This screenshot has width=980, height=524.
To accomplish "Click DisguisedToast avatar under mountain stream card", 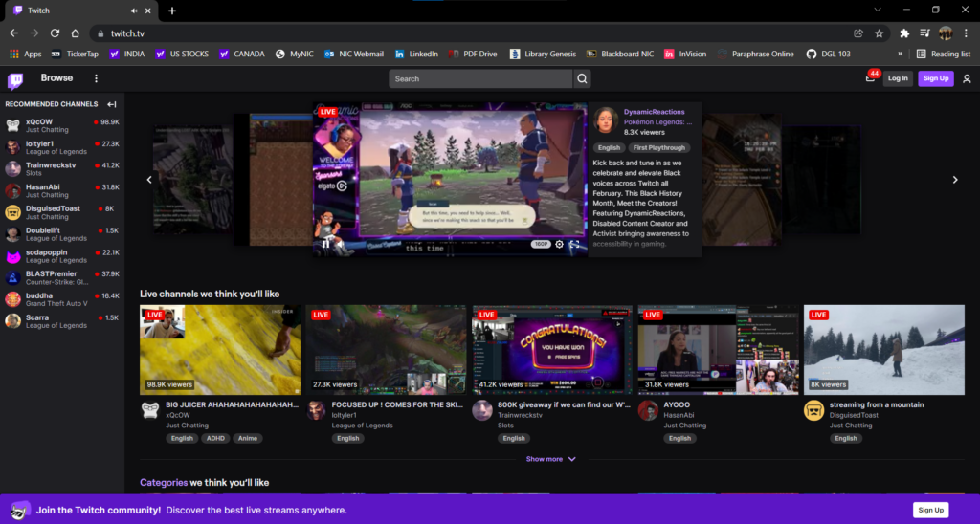I will pyautogui.click(x=813, y=410).
